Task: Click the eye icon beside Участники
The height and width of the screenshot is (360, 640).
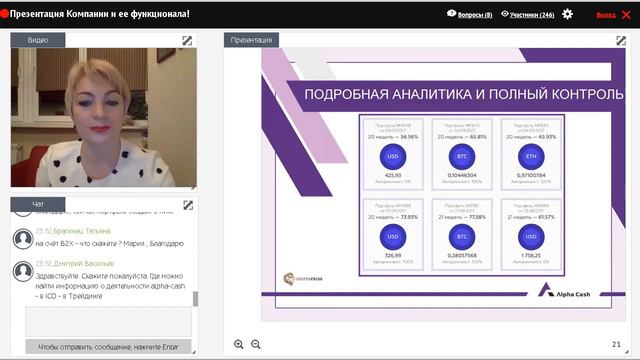Action: pos(505,14)
